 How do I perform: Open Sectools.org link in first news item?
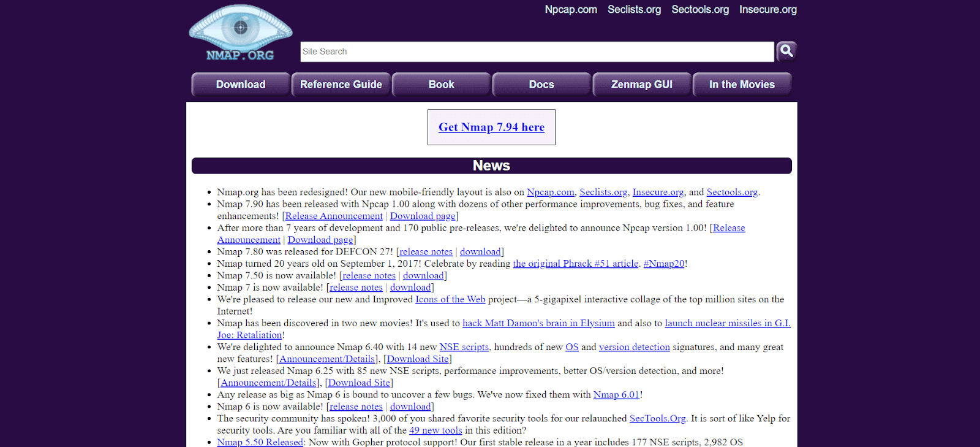coord(732,192)
